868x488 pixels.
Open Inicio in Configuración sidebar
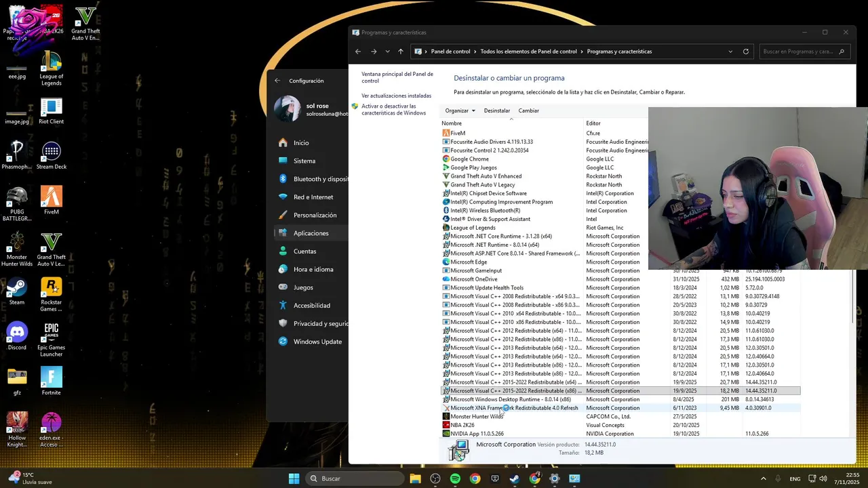(x=301, y=143)
